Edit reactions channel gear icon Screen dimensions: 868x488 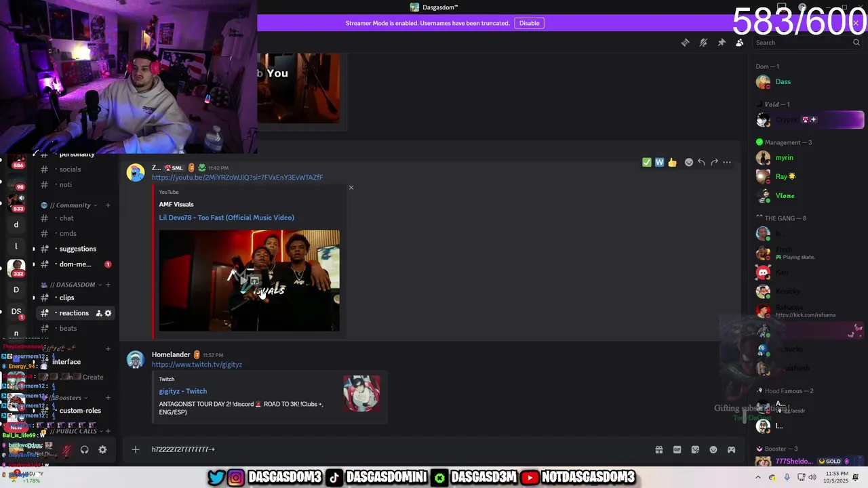tap(108, 313)
